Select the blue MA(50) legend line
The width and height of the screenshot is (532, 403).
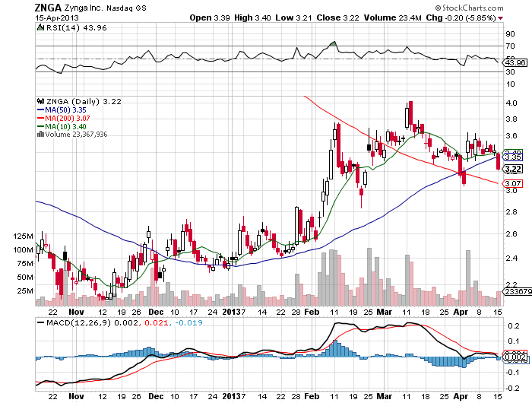40,110
